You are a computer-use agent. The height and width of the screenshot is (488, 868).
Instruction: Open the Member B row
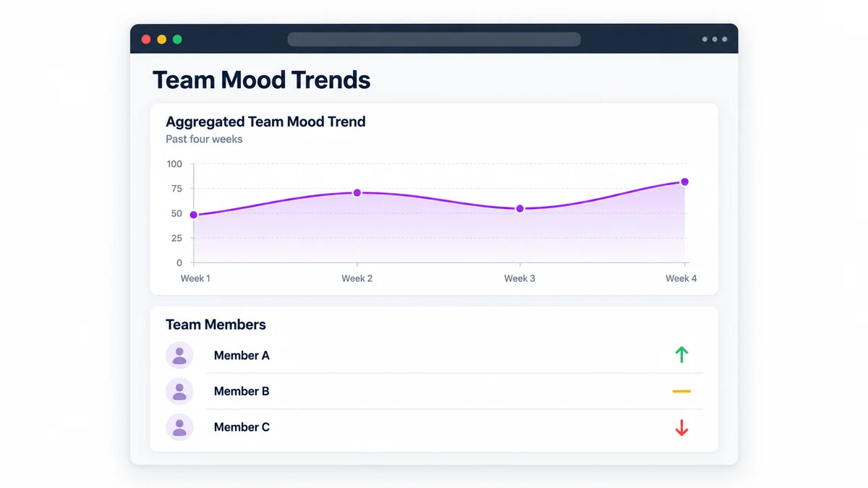coord(434,391)
